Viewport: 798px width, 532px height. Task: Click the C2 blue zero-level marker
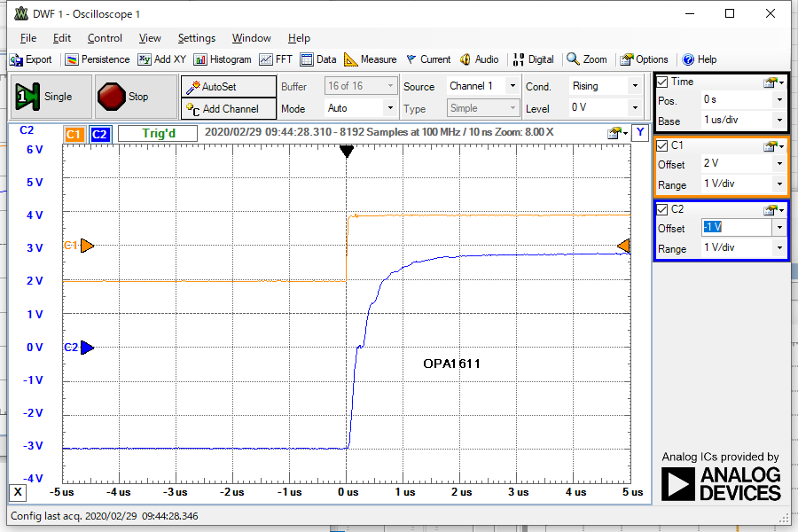(87, 348)
